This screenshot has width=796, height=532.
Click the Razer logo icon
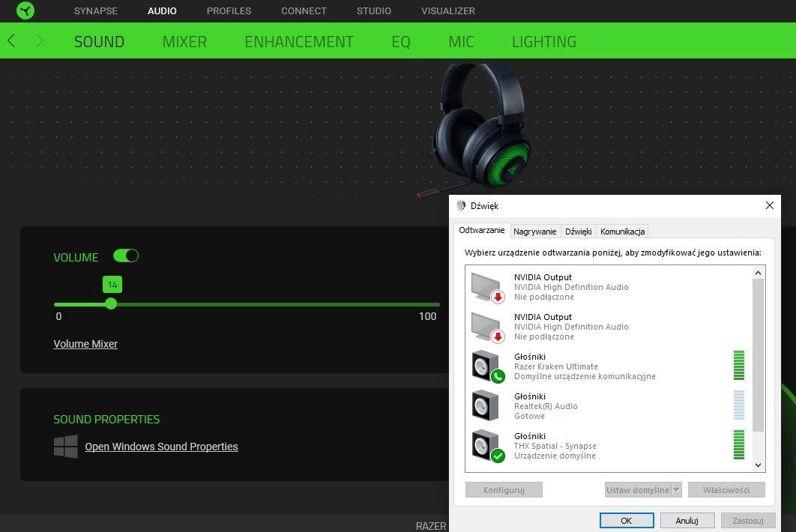tap(25, 10)
